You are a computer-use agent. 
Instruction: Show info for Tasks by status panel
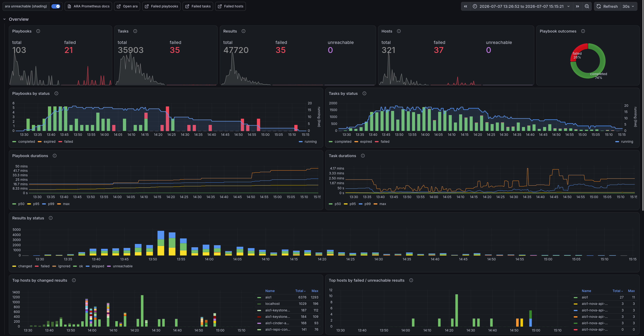(364, 93)
